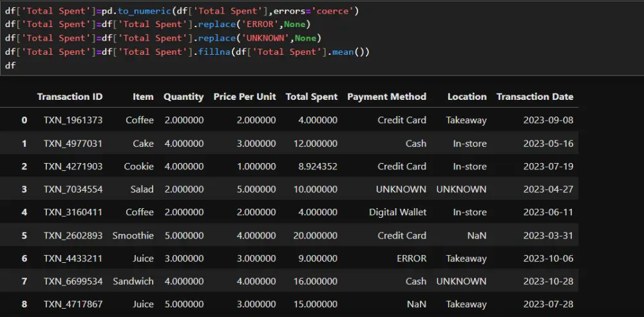The height and width of the screenshot is (317, 644).
Task: Select cell TXN_3160411
Action: (73, 212)
